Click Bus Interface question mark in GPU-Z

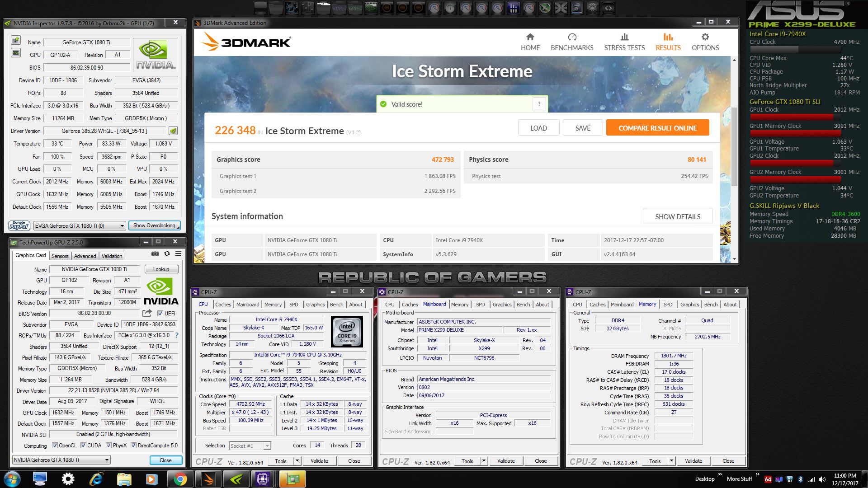[177, 335]
